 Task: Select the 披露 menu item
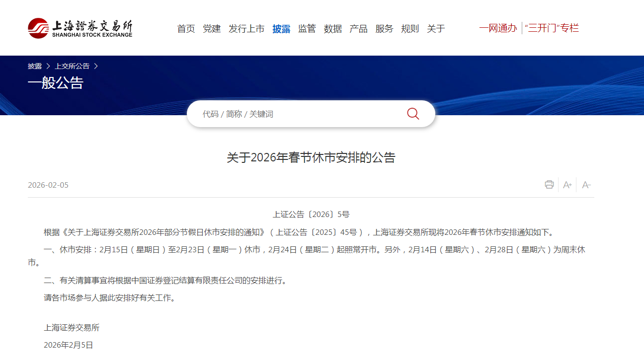coord(281,28)
